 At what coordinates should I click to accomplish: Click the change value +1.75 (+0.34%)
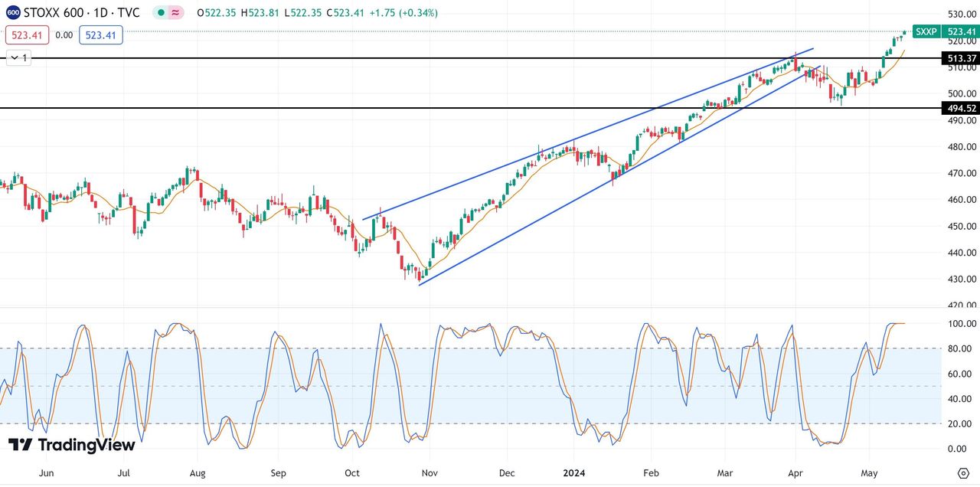(403, 13)
